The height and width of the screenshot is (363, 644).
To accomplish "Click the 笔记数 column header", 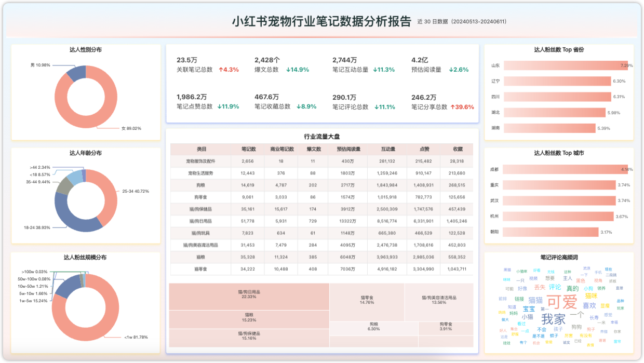I will click(248, 149).
